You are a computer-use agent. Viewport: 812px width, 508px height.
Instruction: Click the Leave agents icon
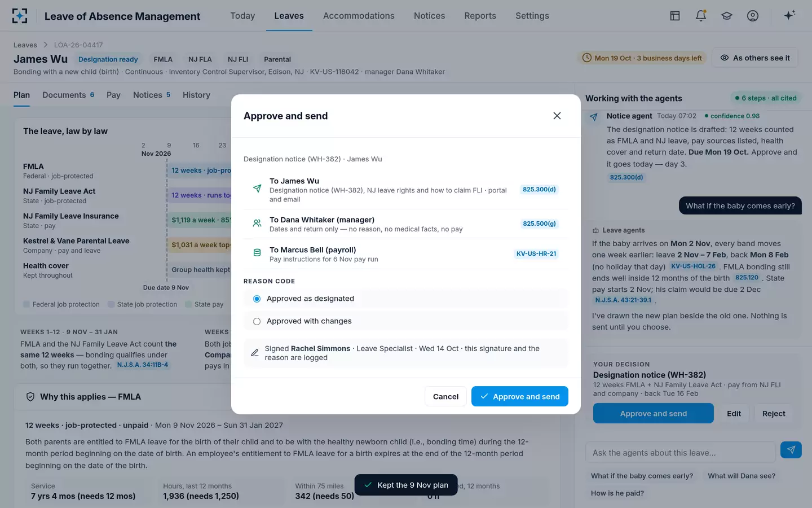coord(595,230)
